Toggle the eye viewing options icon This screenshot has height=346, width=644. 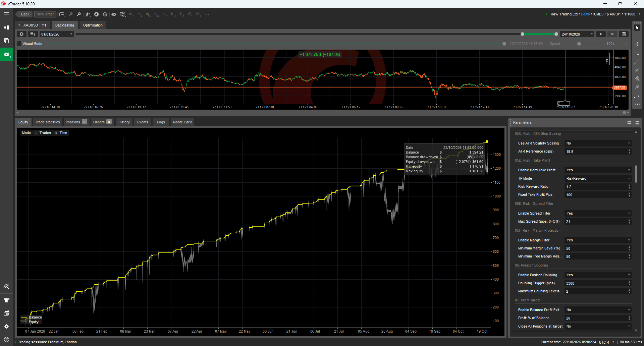(x=114, y=14)
